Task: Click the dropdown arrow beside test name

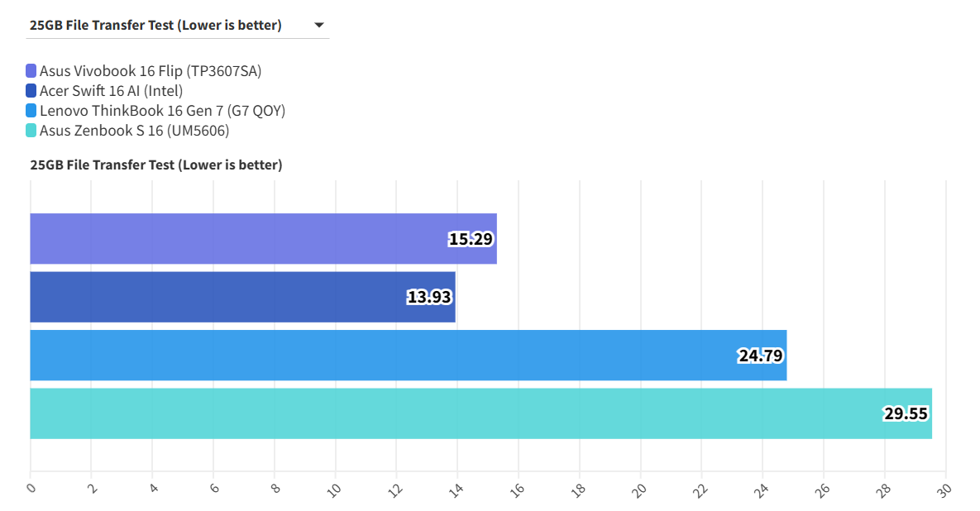Action: pos(319,26)
